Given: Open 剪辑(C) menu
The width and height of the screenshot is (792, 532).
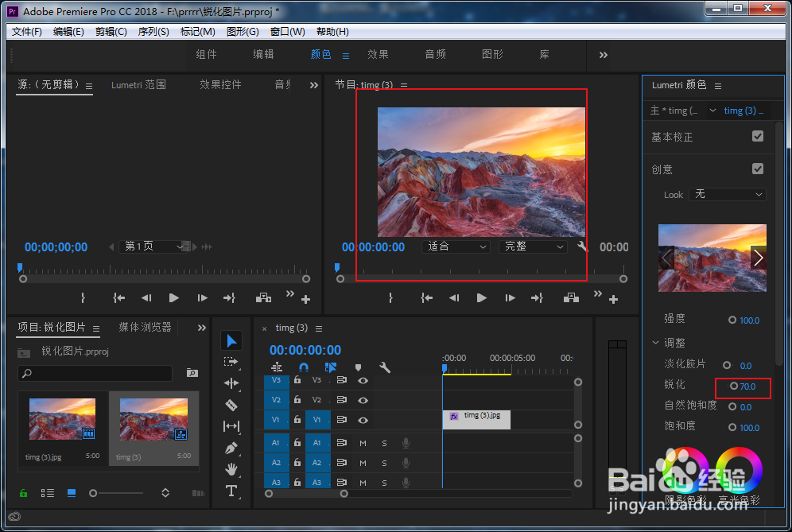Looking at the screenshot, I should pos(111,31).
